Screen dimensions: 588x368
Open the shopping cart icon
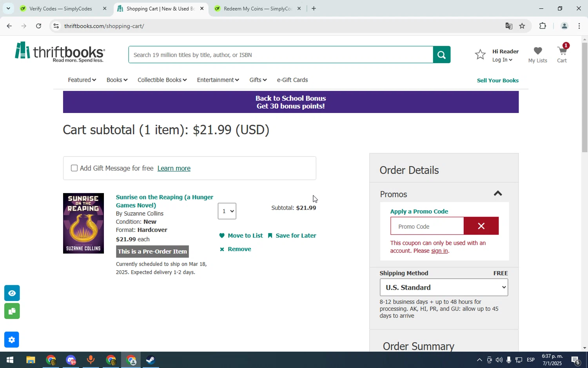tap(562, 53)
